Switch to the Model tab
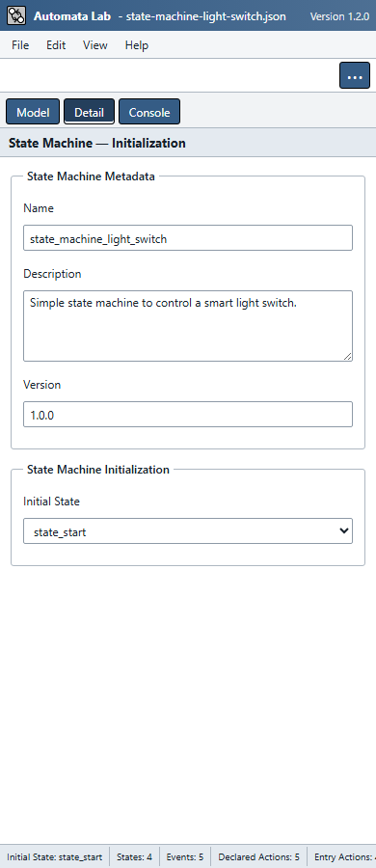The width and height of the screenshot is (376, 868). (x=33, y=112)
